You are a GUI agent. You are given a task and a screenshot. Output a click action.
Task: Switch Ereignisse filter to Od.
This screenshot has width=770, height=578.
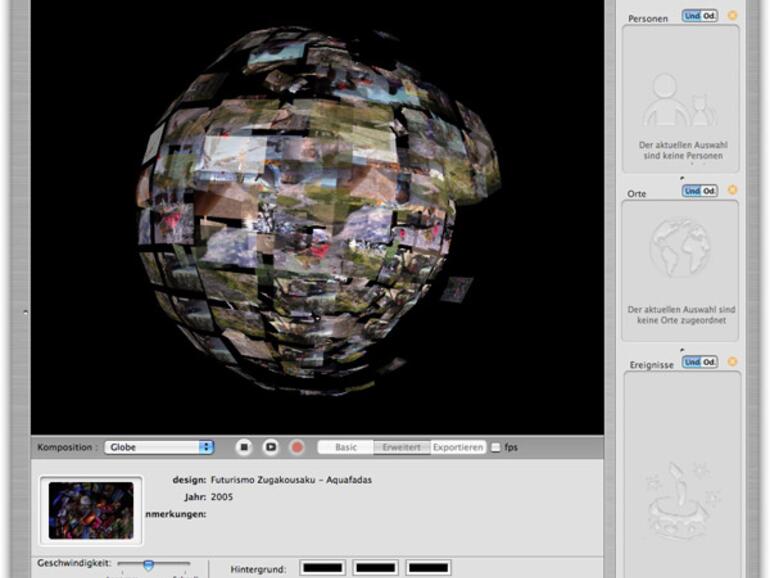(x=709, y=362)
